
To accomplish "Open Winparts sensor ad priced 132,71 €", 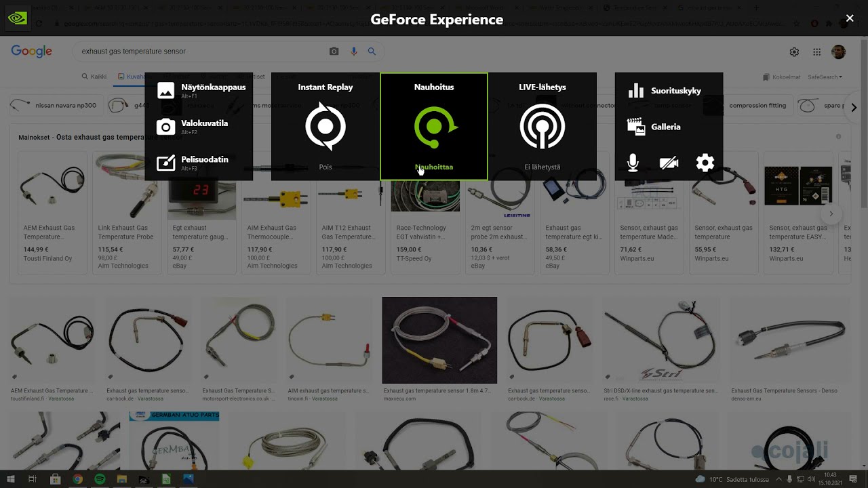I will point(798,212).
